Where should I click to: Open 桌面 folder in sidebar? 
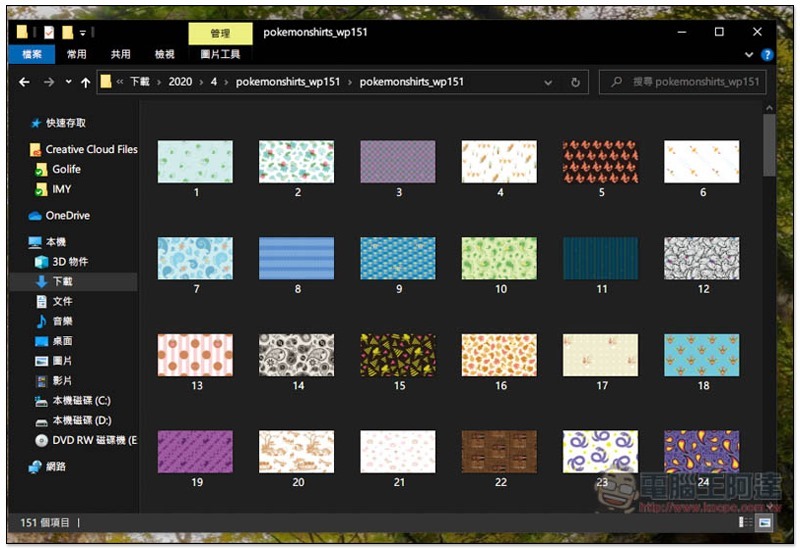pyautogui.click(x=54, y=341)
